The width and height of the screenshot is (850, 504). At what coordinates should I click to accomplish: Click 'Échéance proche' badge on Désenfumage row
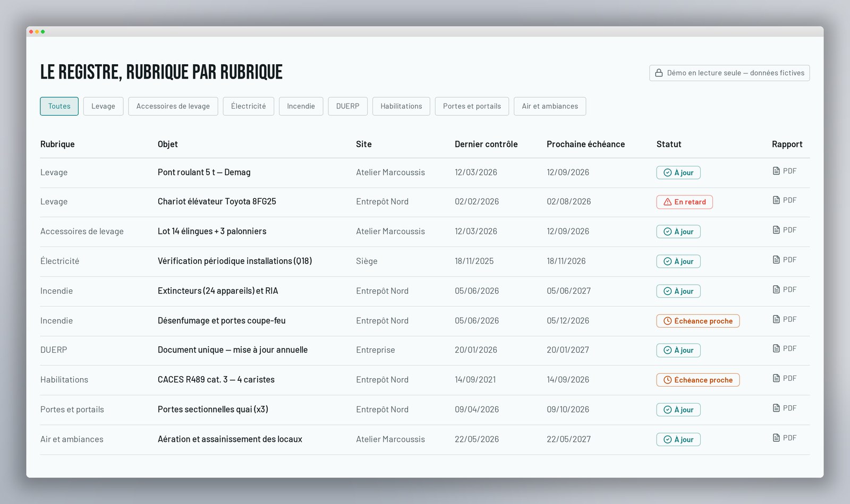[698, 321]
